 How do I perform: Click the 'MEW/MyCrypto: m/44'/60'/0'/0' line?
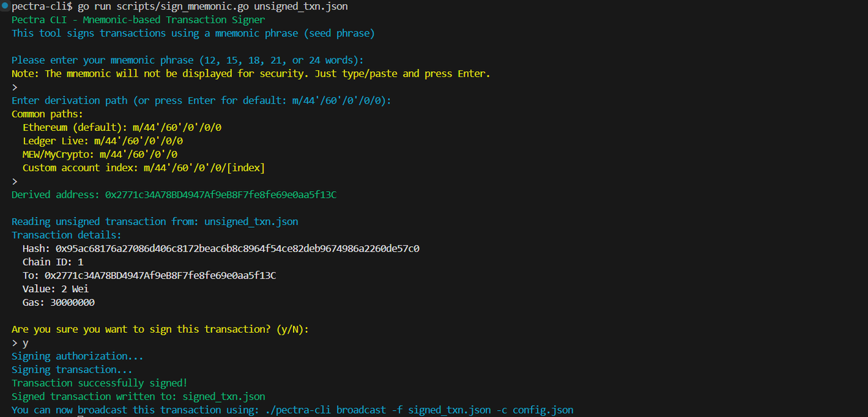click(100, 154)
